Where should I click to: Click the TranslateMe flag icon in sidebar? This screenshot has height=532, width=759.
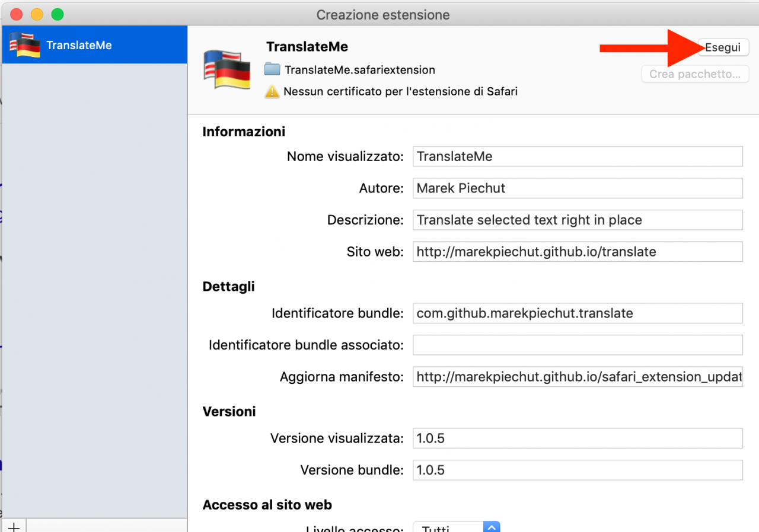click(x=25, y=45)
